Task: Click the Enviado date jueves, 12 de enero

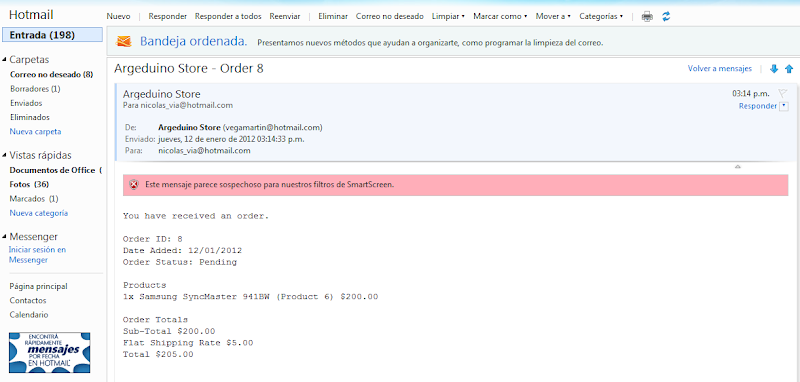Action: pyautogui.click(x=232, y=139)
